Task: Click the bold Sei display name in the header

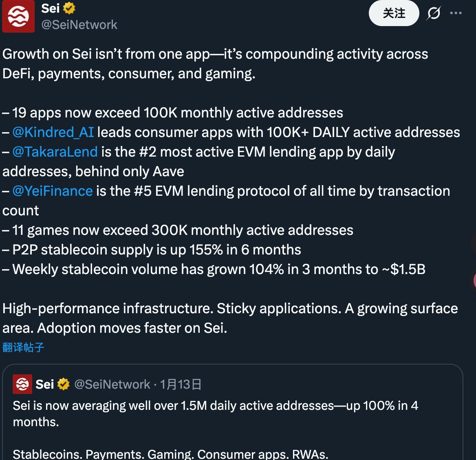Action: point(51,8)
